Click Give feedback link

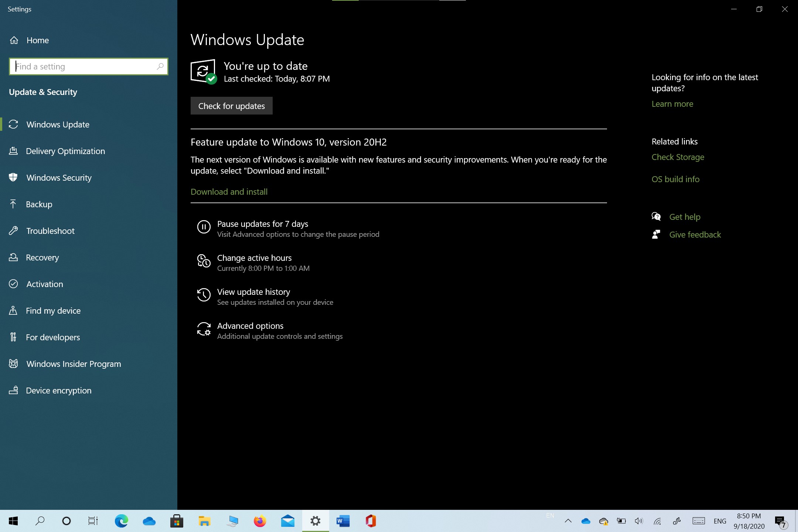pos(695,235)
